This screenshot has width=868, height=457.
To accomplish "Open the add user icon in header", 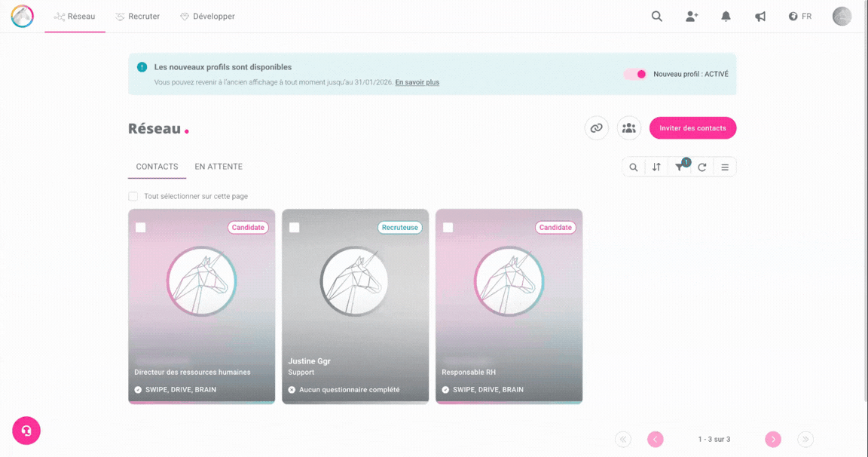I will 692,17.
